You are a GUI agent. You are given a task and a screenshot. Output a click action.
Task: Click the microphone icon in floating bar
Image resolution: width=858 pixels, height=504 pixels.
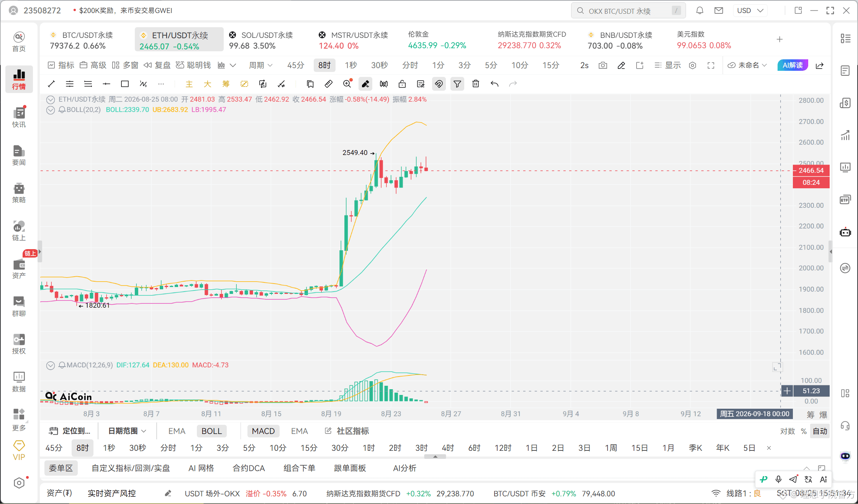pyautogui.click(x=778, y=479)
